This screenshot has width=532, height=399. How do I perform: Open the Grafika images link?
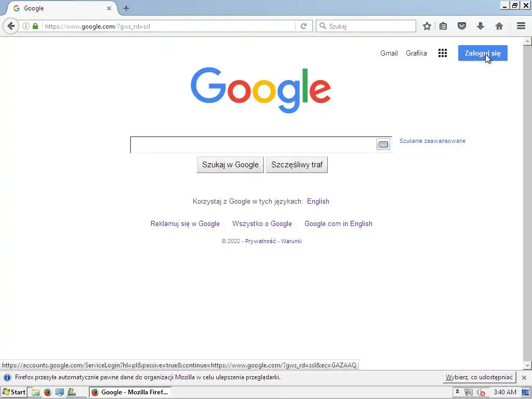coord(416,53)
